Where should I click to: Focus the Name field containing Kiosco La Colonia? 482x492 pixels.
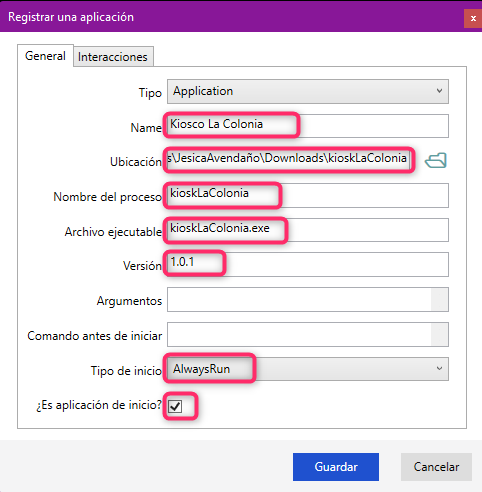pos(308,126)
